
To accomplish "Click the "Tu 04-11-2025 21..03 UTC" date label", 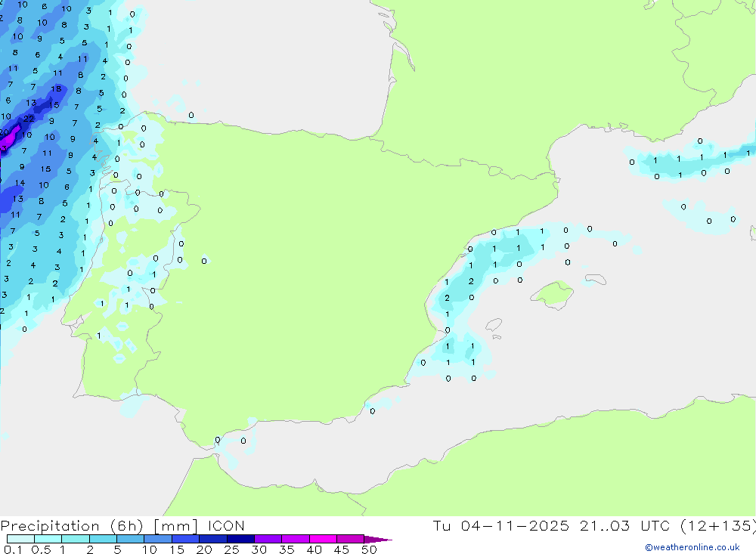I will pos(552,525).
